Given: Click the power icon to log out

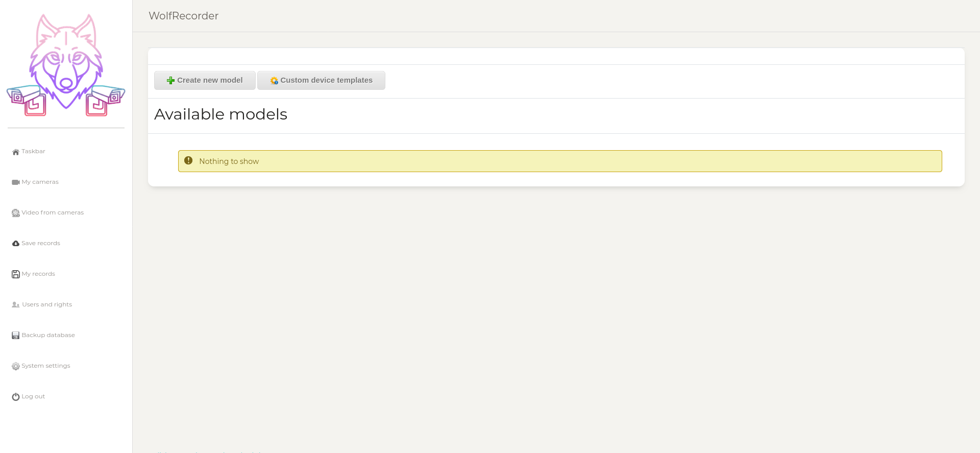Looking at the screenshot, I should click(16, 397).
